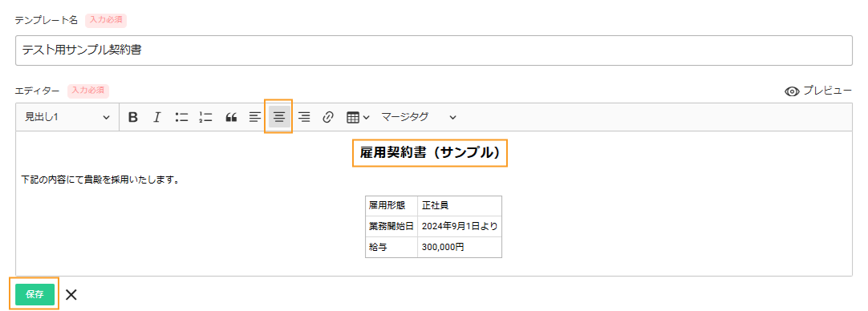The image size is (868, 311).
Task: Cancel editing with the X icon
Action: 71,294
